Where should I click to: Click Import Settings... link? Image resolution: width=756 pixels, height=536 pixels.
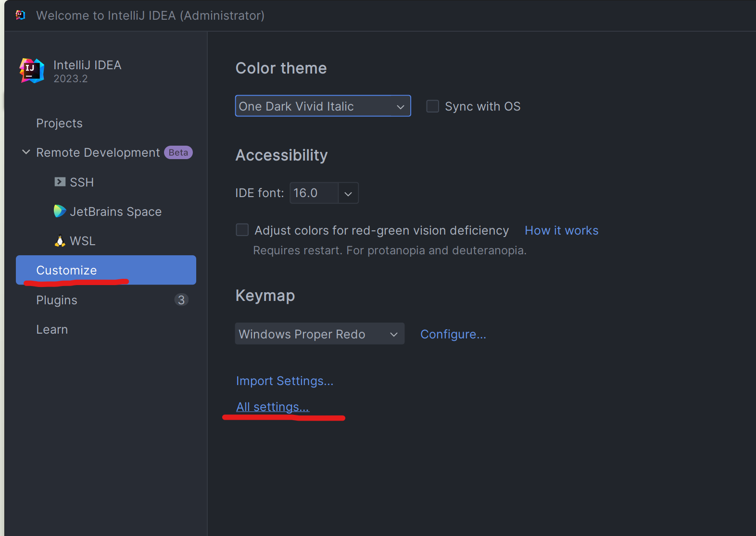[x=285, y=381]
